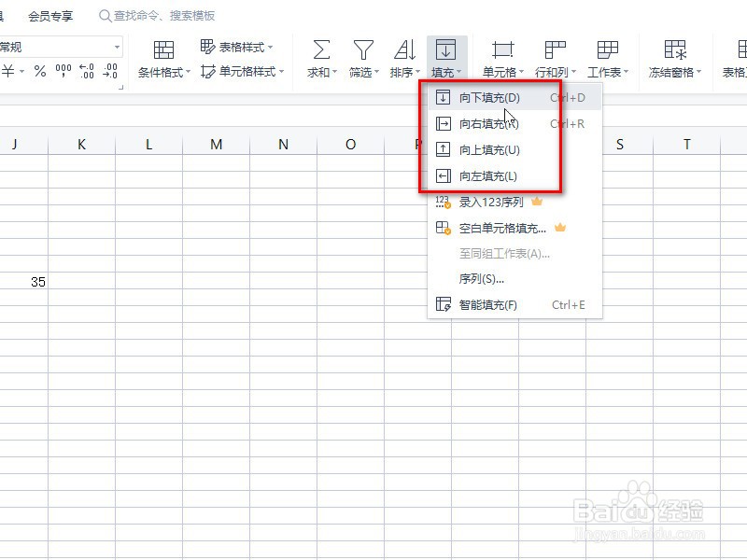Apply percent style with % icon
The height and width of the screenshot is (560, 747).
tap(40, 72)
